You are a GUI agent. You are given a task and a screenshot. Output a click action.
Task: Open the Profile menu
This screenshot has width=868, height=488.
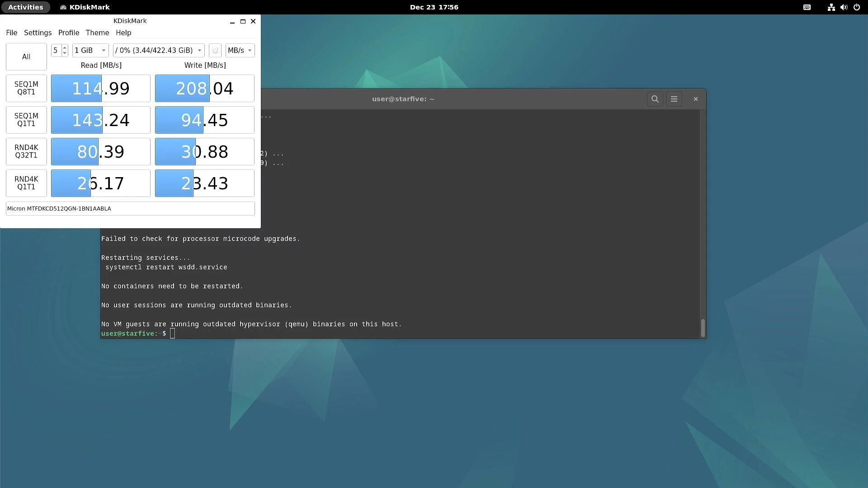(69, 33)
